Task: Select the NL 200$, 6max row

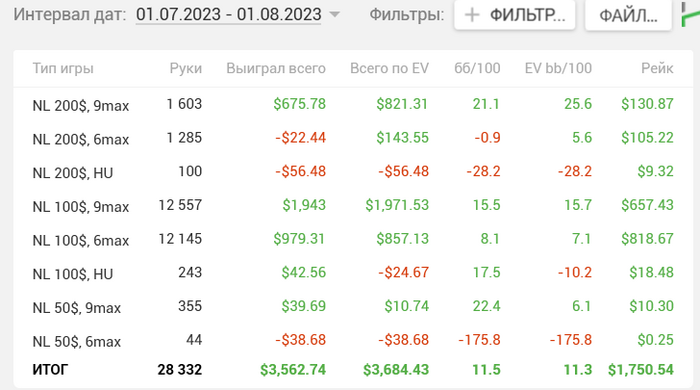Action: tap(353, 138)
